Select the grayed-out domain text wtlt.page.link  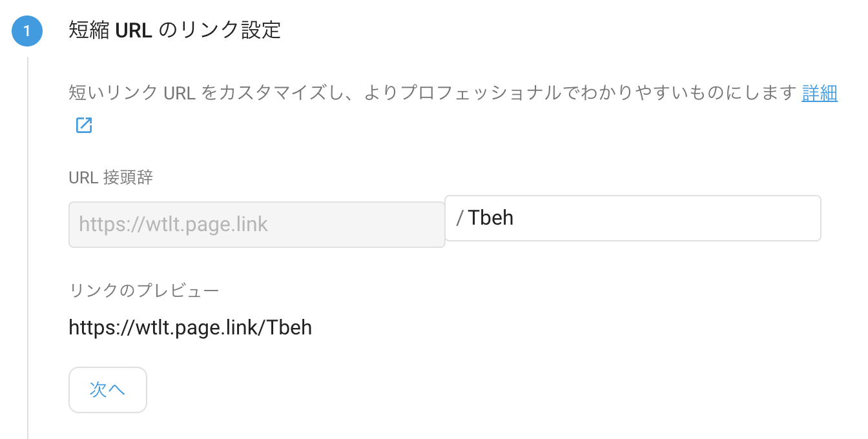pos(172,224)
